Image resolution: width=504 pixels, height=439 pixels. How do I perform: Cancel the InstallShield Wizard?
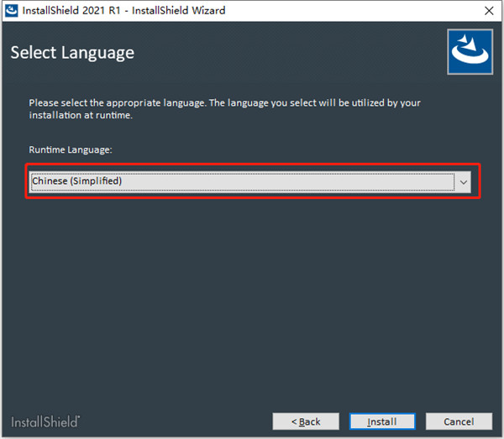(459, 421)
